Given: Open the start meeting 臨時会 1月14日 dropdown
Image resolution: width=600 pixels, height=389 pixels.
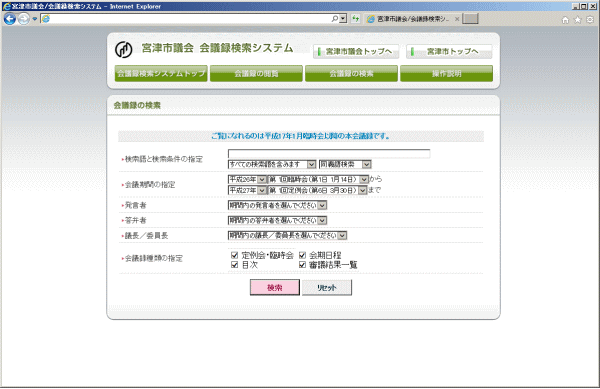Looking at the screenshot, I should 318,179.
